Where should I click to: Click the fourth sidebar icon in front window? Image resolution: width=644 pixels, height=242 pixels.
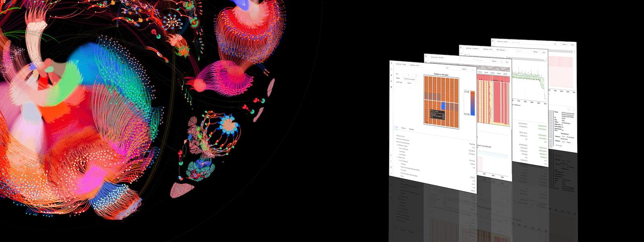coord(391,87)
